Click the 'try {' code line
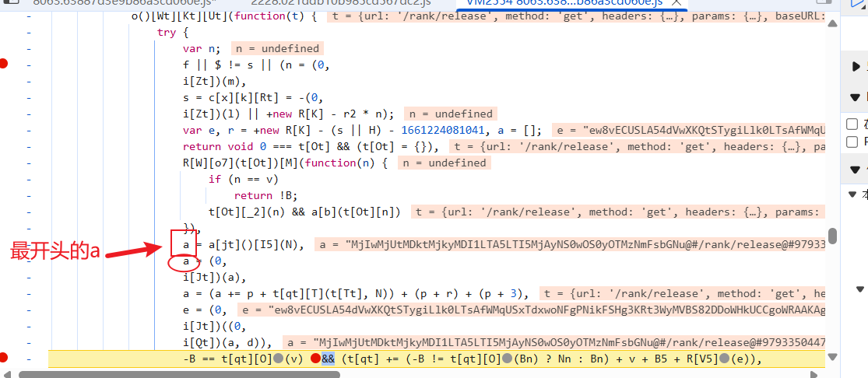Image resolution: width=868 pixels, height=378 pixels. (x=173, y=33)
